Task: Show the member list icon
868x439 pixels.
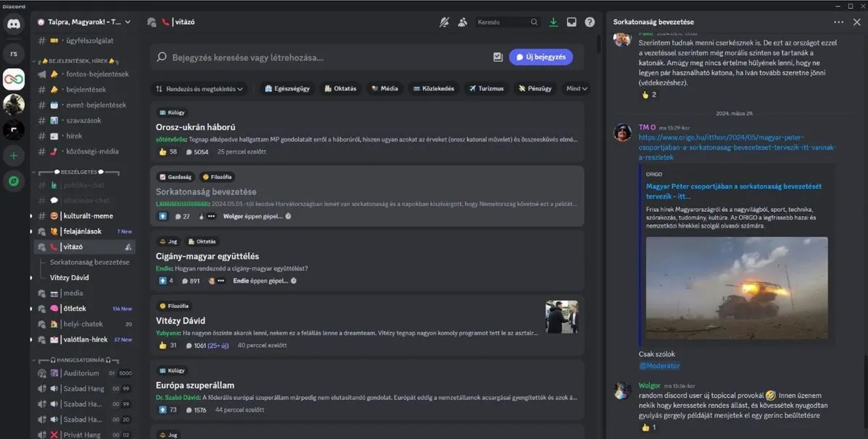Action: [462, 22]
